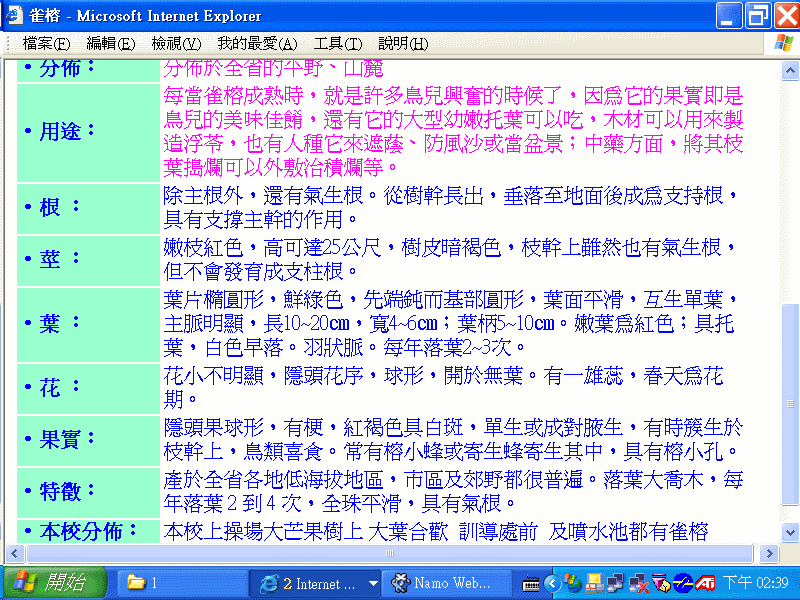Expand hidden tray icons with arrow button
Screen dimensions: 800x600
point(552,583)
